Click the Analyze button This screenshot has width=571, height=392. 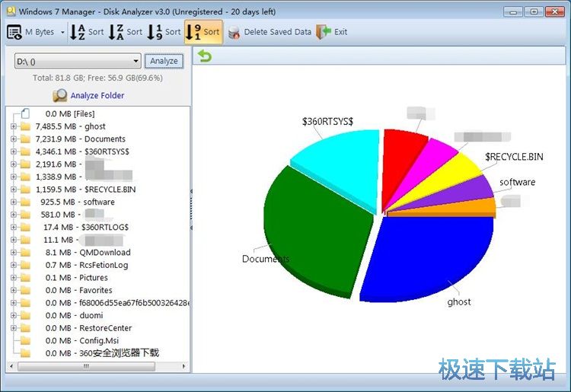coord(164,61)
